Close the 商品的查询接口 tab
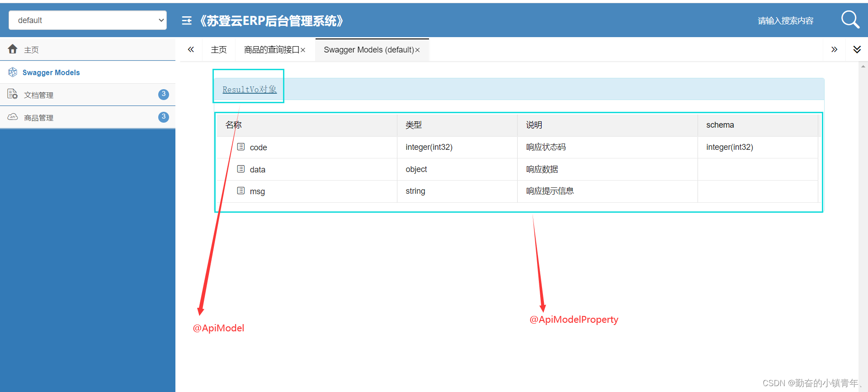 (303, 50)
